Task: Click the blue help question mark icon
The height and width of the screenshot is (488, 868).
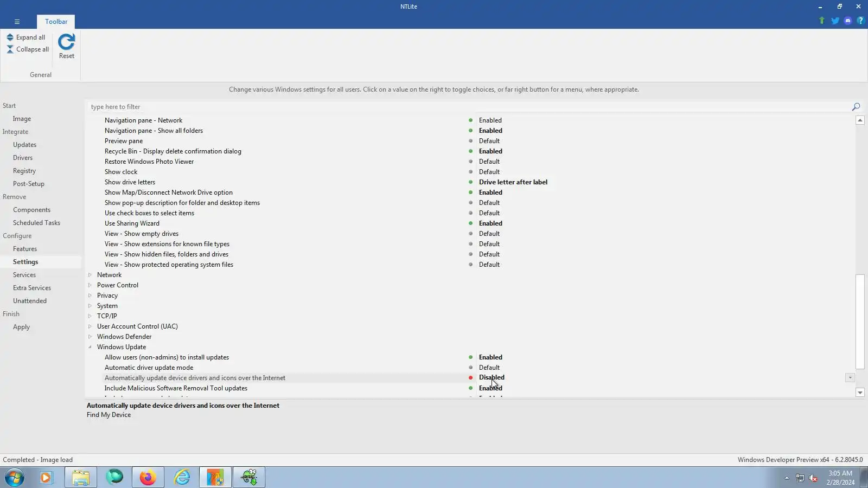Action: coord(860,21)
